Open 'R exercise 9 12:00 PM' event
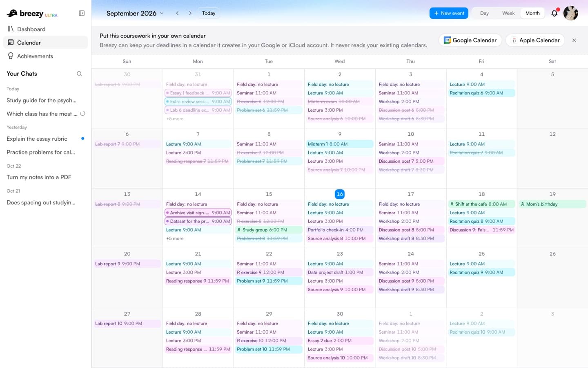The height and width of the screenshot is (368, 588). tap(269, 272)
